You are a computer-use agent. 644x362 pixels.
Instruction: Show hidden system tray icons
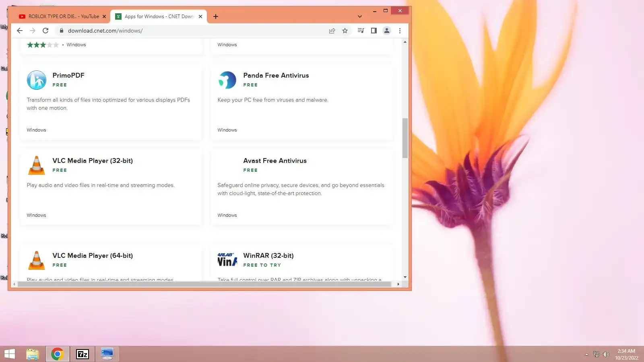tap(586, 354)
